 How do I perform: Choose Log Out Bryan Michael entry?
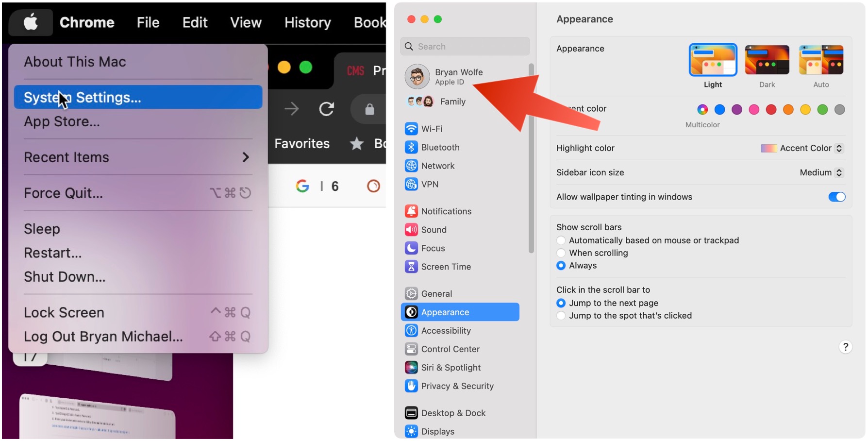(x=138, y=337)
